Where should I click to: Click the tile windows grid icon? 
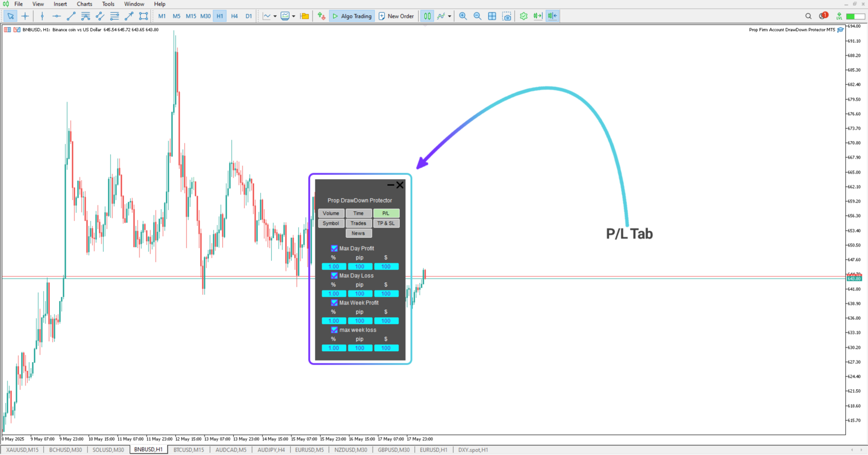click(x=492, y=16)
